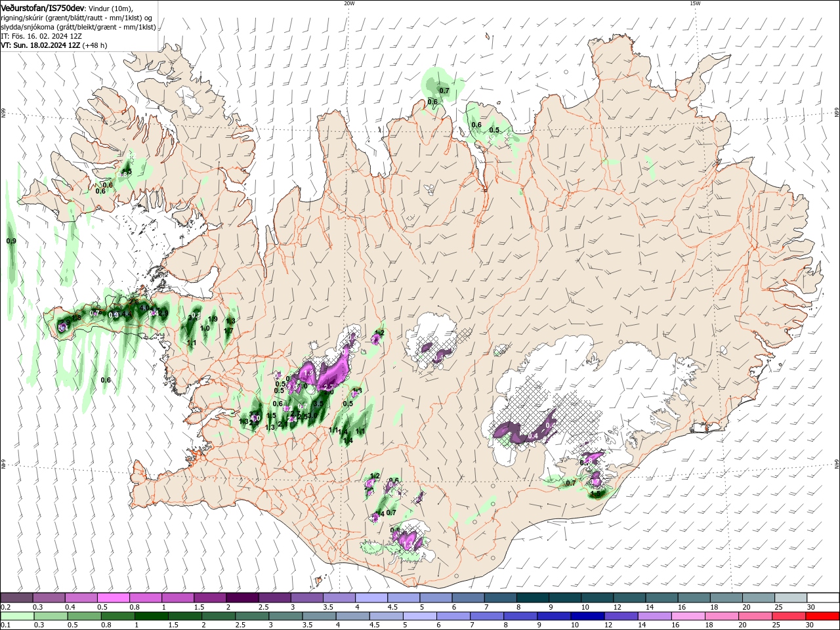
Task: Click the '4.4' precipitation value label
Action: coord(128,314)
